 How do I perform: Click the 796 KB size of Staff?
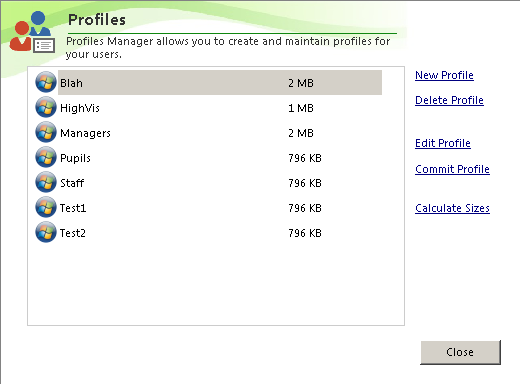pyautogui.click(x=305, y=183)
